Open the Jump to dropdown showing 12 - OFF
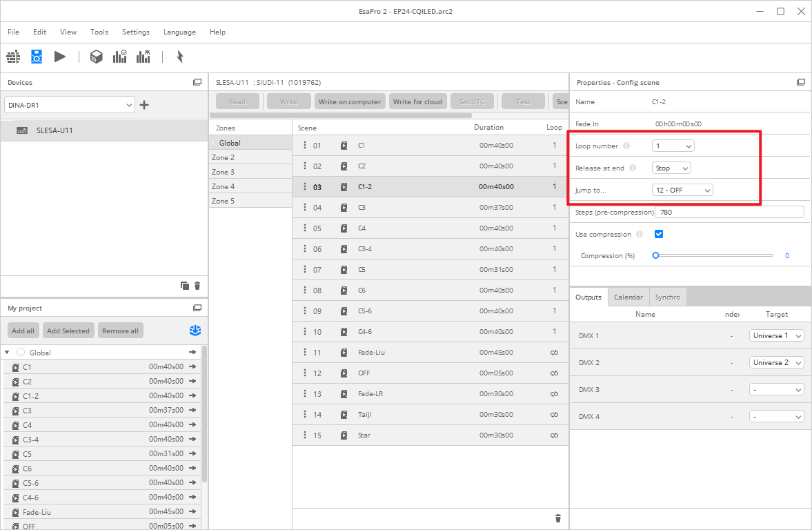The height and width of the screenshot is (530, 812). pyautogui.click(x=682, y=190)
